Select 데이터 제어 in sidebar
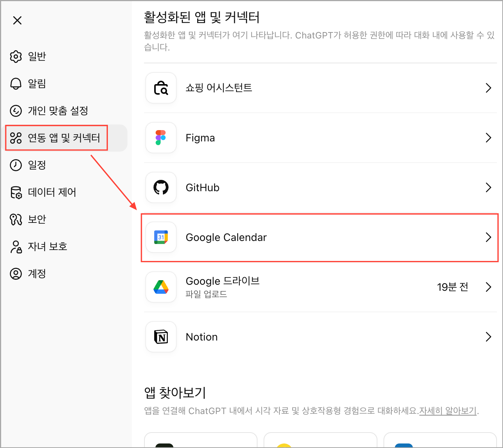The width and height of the screenshot is (503, 448). (x=52, y=192)
